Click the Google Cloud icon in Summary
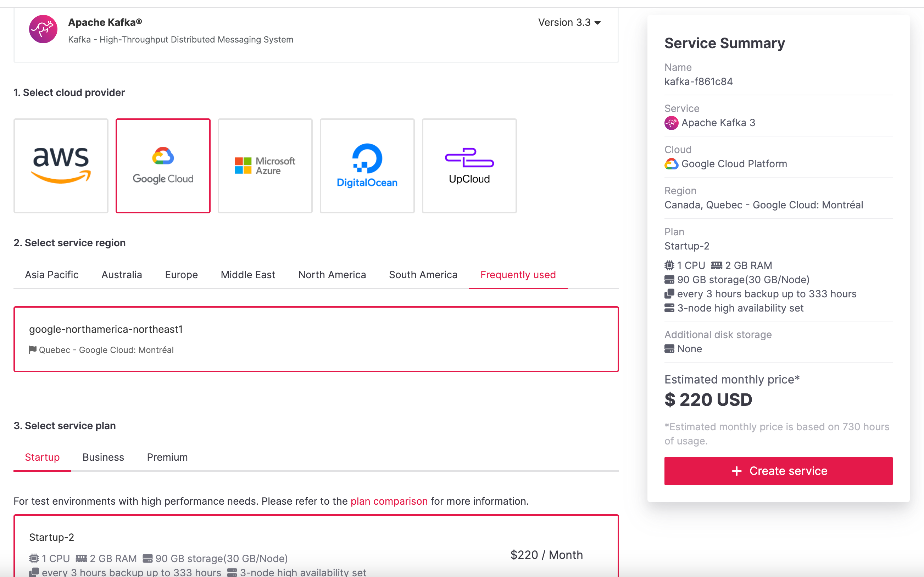Image resolution: width=924 pixels, height=577 pixels. pos(671,164)
